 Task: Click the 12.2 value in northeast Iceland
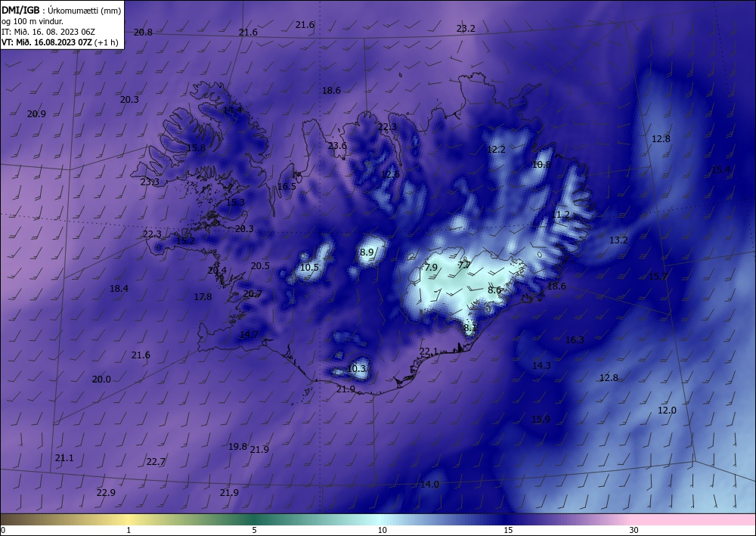click(496, 150)
